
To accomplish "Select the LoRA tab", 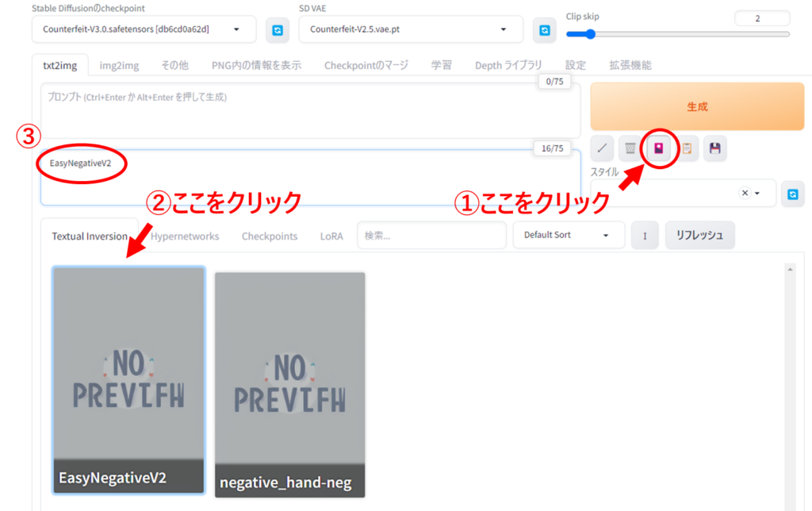I will [331, 236].
